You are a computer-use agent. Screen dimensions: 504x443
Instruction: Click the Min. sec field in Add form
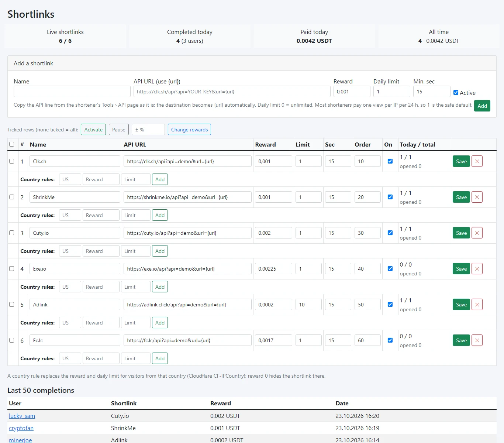[432, 92]
